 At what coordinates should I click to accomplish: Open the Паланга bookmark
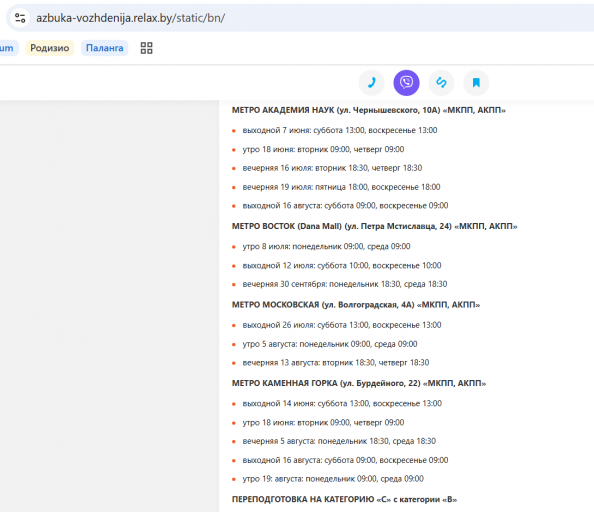[x=105, y=48]
